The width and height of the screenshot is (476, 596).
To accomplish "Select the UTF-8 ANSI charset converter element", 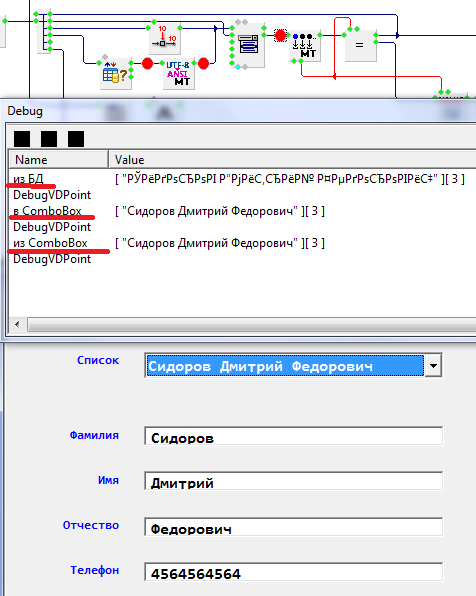I will coord(178,74).
